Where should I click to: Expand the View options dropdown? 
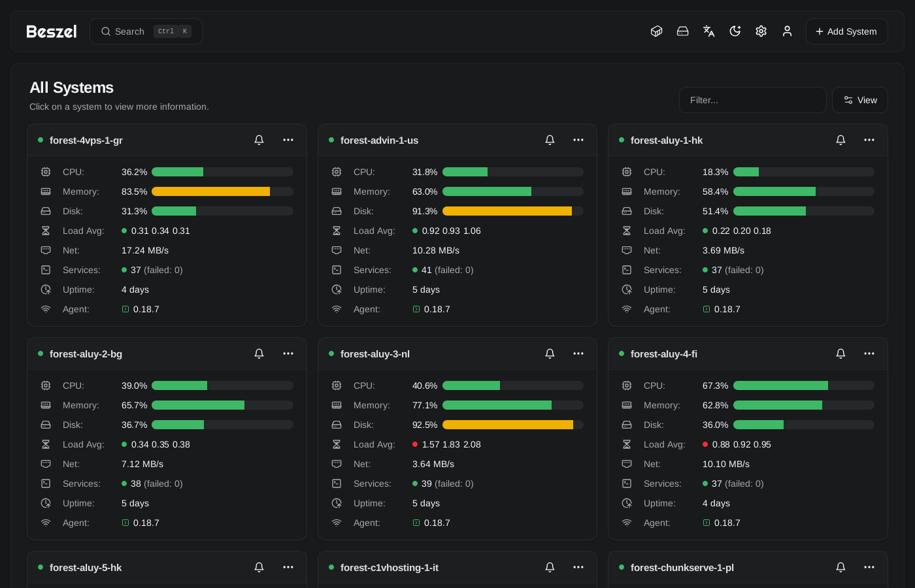coord(860,100)
